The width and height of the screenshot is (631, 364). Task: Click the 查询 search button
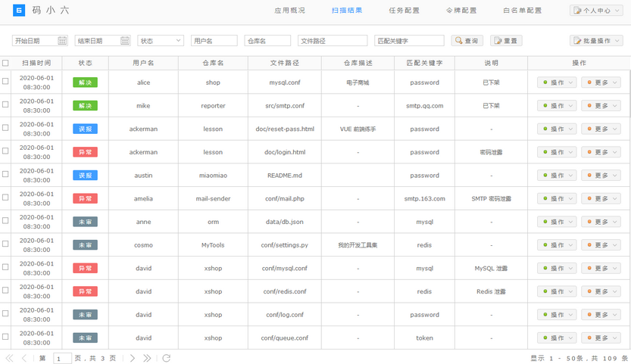pos(467,41)
